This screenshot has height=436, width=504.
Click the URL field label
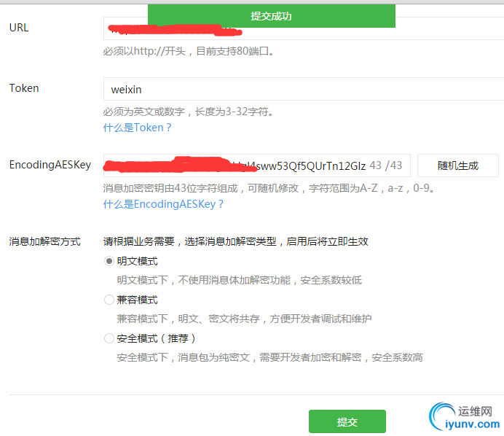pyautogui.click(x=19, y=28)
